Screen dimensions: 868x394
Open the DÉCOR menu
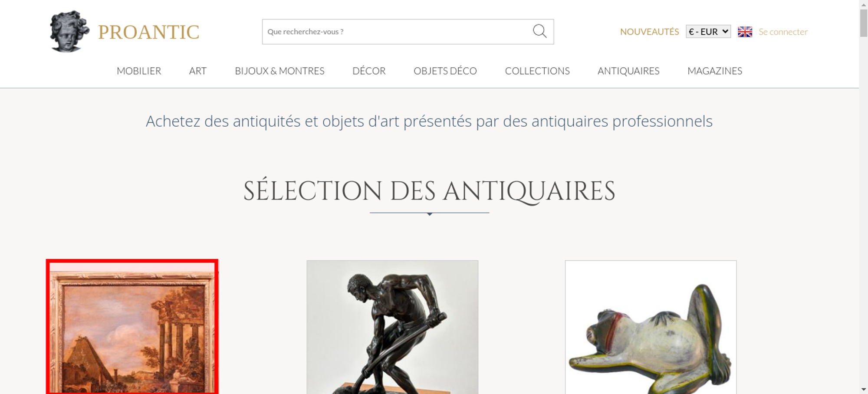369,71
